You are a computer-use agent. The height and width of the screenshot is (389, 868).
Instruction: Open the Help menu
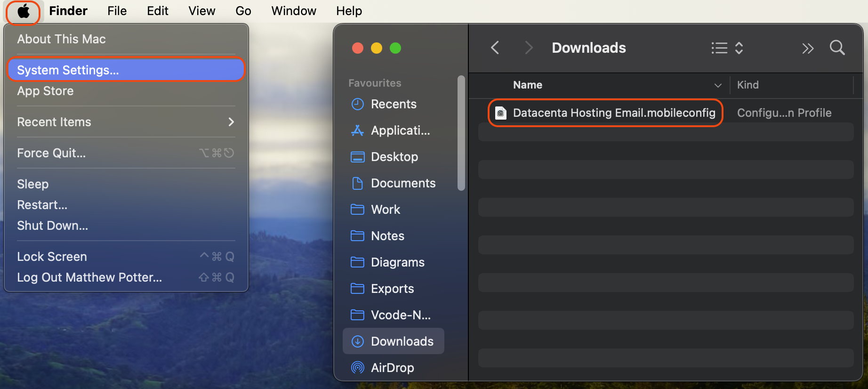349,11
